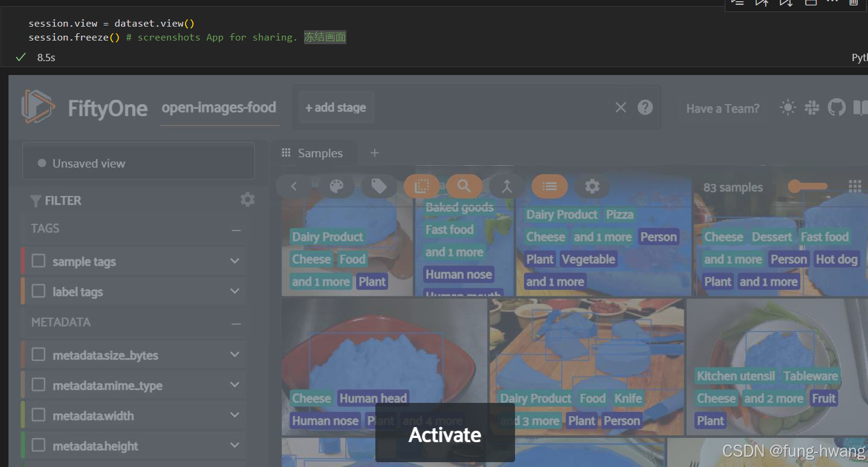Click the Have a Team? button
The width and height of the screenshot is (868, 467).
(723, 108)
